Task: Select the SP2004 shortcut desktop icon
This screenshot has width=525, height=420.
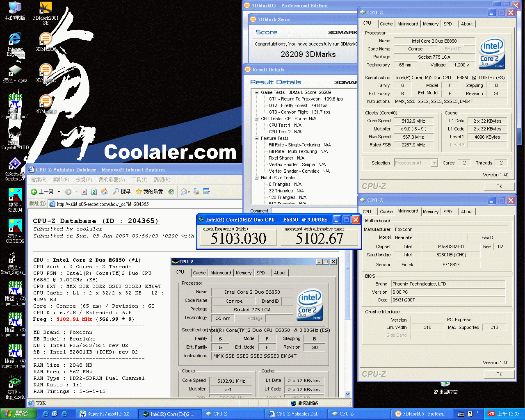Action: click(15, 200)
